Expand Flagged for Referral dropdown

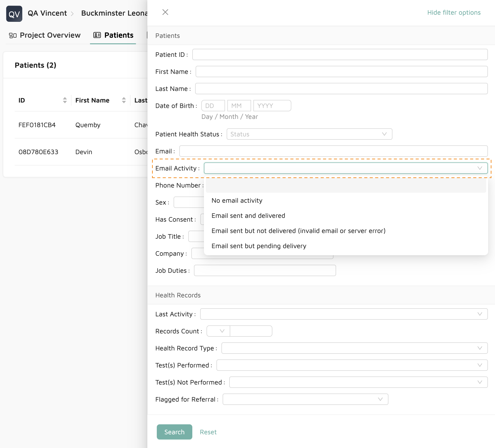(x=305, y=399)
